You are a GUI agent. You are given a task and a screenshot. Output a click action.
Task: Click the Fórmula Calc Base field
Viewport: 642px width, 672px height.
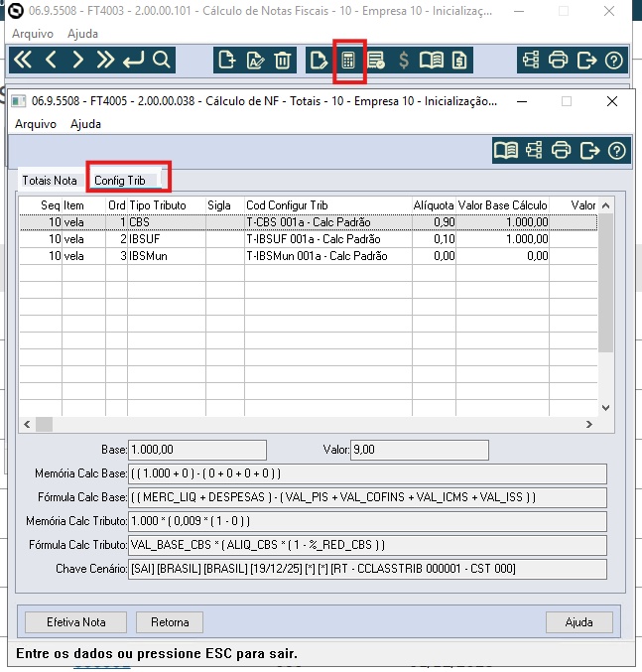tap(367, 497)
